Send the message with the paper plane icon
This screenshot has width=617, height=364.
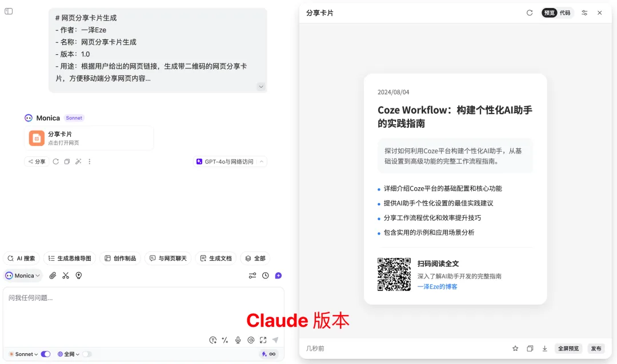click(x=275, y=340)
